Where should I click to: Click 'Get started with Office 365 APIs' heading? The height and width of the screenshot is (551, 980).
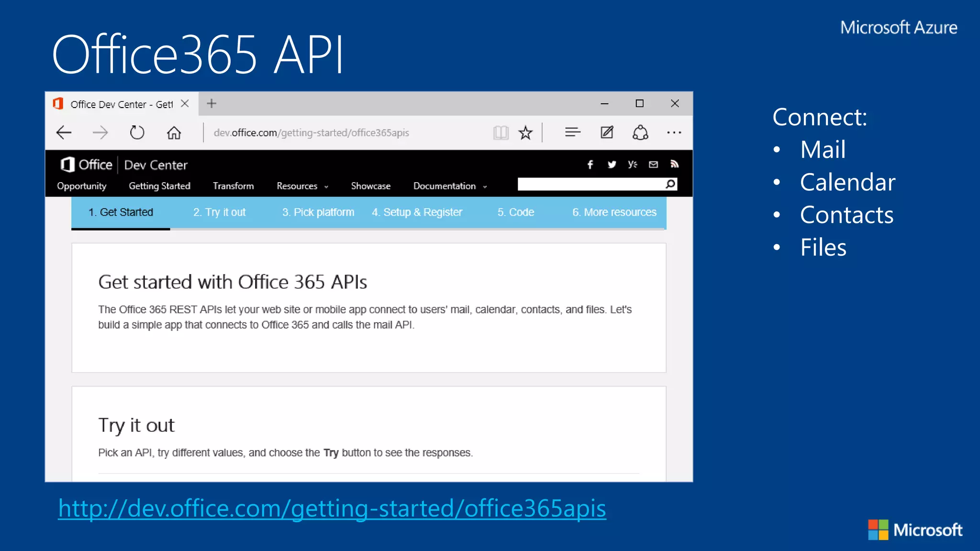233,282
